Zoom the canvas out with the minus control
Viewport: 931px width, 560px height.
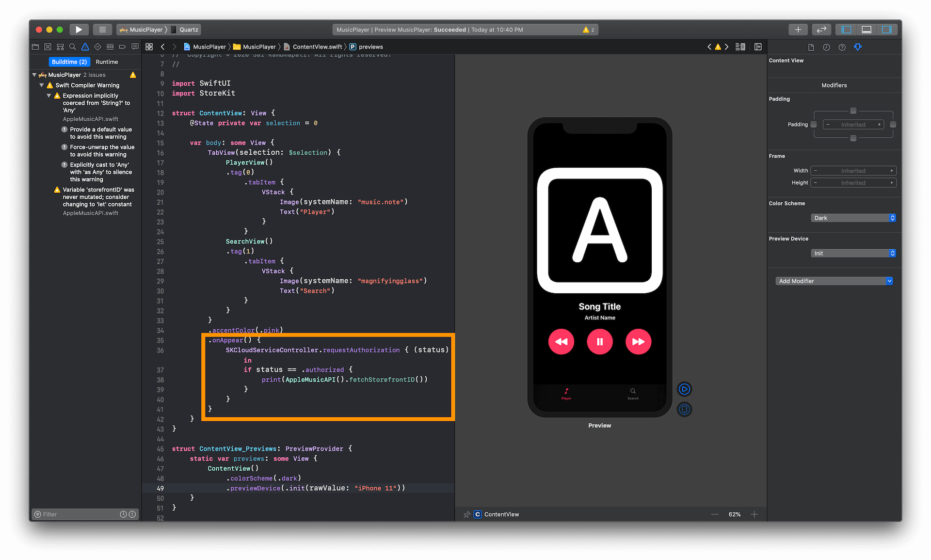[714, 514]
